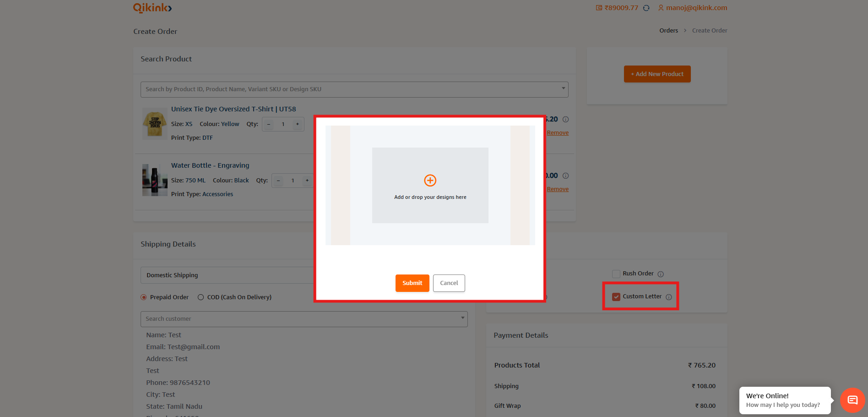Viewport: 868px width, 417px height.
Task: Select COD (Cash On Delivery) option
Action: [x=201, y=297]
